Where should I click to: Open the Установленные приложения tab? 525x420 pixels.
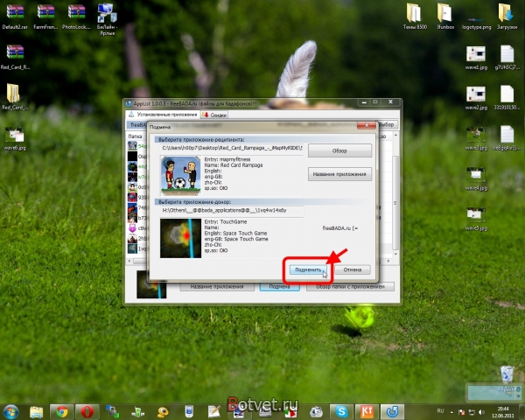click(x=164, y=114)
